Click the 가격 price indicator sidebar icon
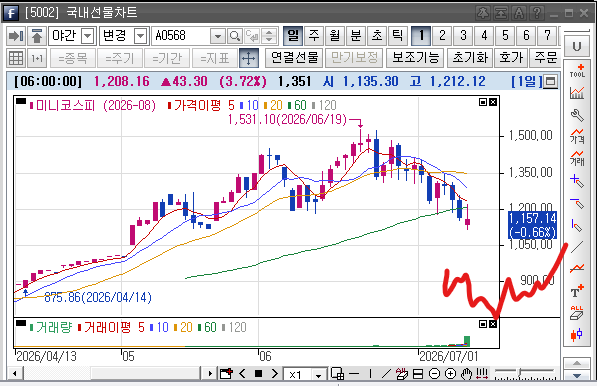 pos(577,136)
